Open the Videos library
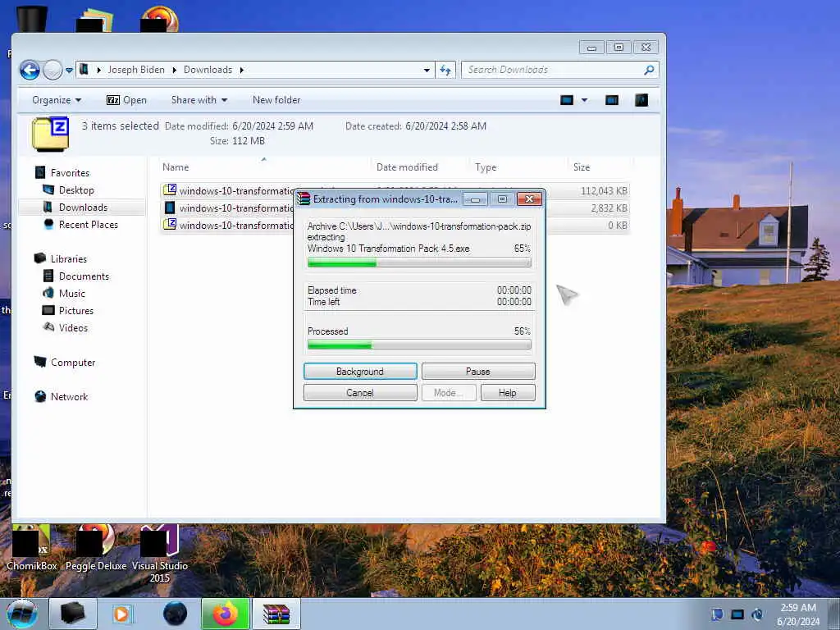The height and width of the screenshot is (630, 840). tap(73, 328)
